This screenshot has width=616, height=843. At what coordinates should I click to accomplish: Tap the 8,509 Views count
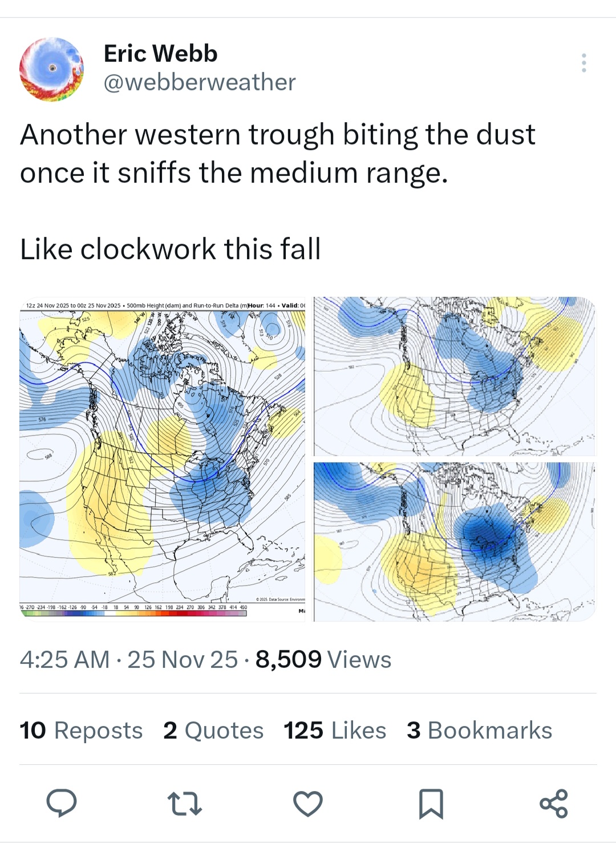pos(323,659)
